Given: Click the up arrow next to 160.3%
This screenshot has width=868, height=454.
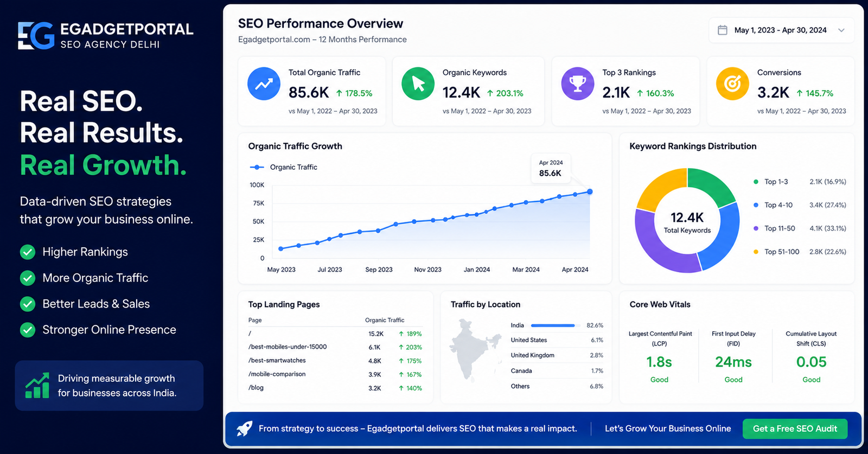Looking at the screenshot, I should [640, 93].
